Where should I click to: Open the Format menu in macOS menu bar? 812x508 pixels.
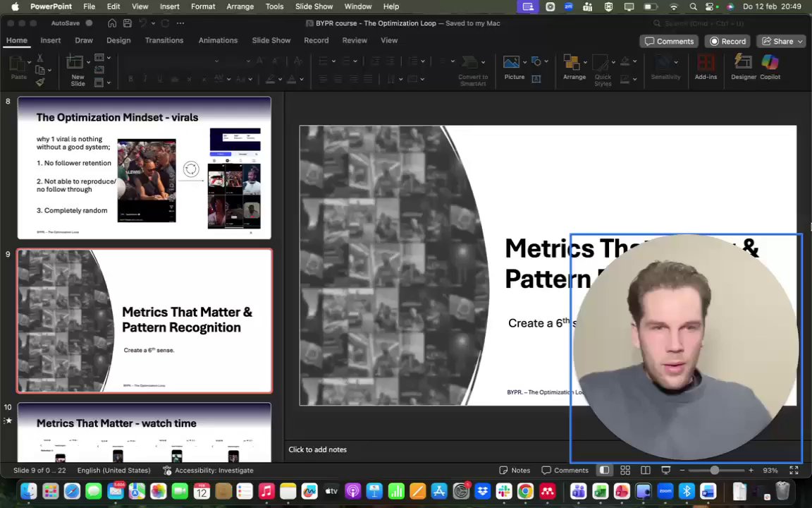pos(203,7)
